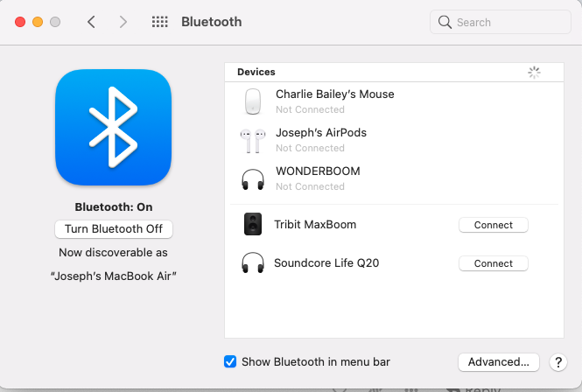Turn Bluetooth Off
The image size is (582, 392).
pyautogui.click(x=114, y=229)
